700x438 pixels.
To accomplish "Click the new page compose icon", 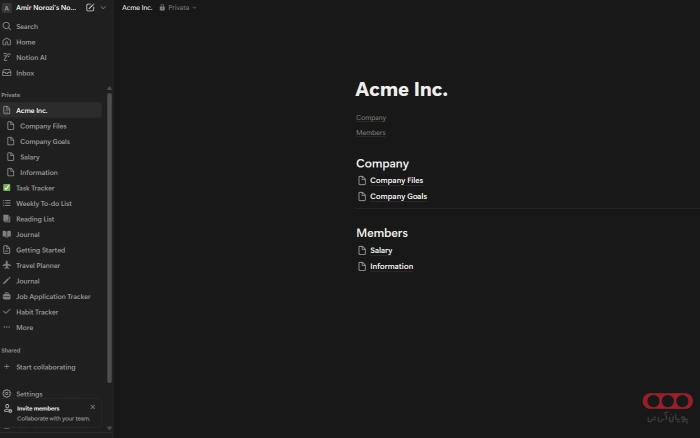I will (x=90, y=7).
